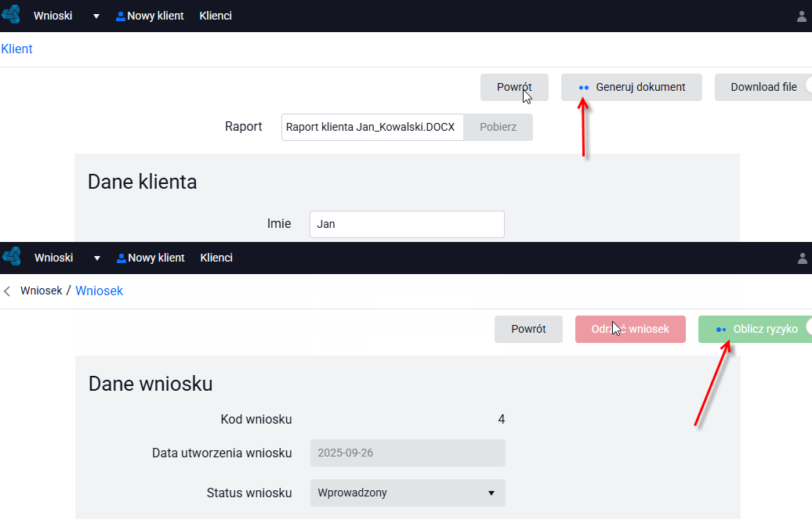Screen dimensions: 812x527
Task: Click the Status wniosku label
Action: 249,493
